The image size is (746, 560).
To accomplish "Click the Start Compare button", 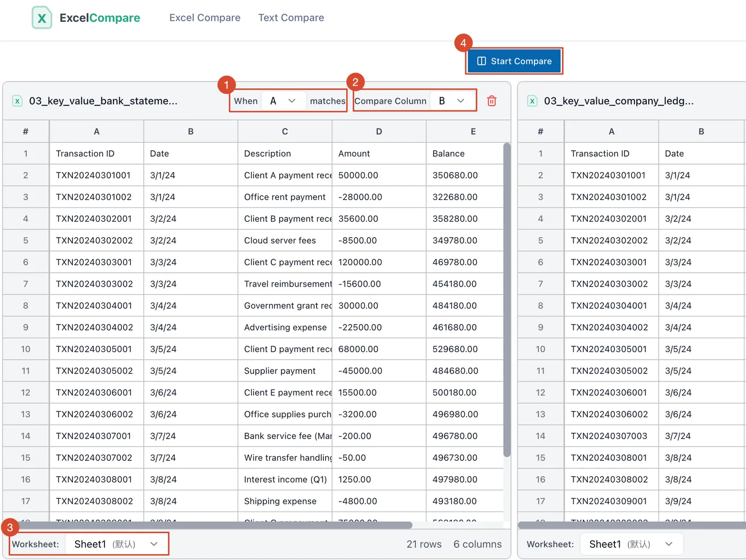I will pos(514,61).
